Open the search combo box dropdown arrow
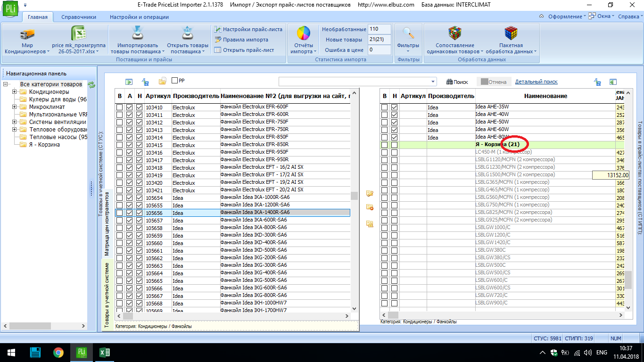Screen dimensions: 644x362 pos(433,82)
